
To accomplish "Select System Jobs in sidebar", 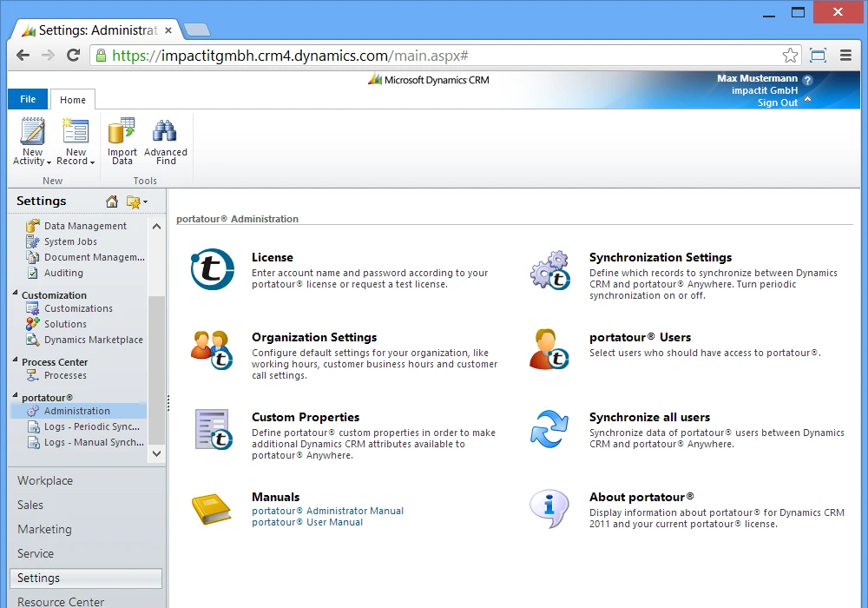I will (x=70, y=241).
